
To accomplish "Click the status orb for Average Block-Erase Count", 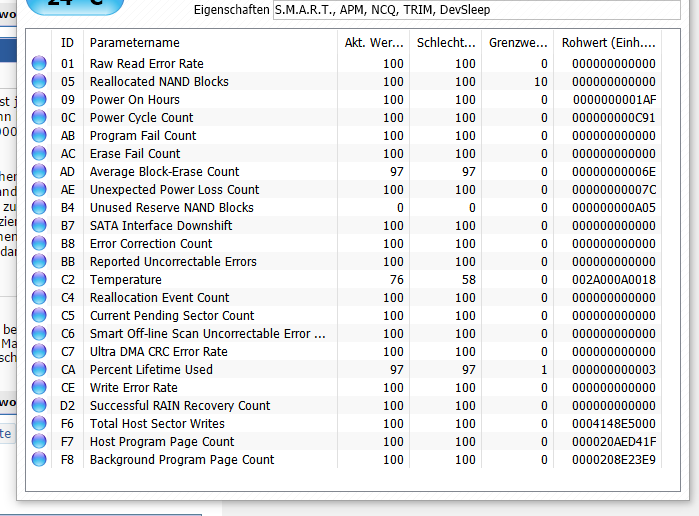I will (x=39, y=171).
